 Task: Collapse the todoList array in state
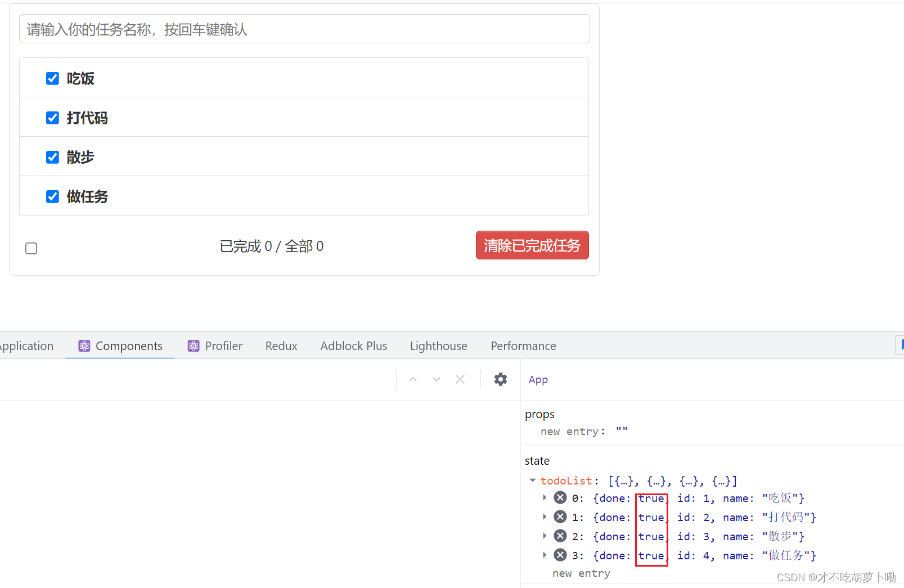pyautogui.click(x=533, y=481)
